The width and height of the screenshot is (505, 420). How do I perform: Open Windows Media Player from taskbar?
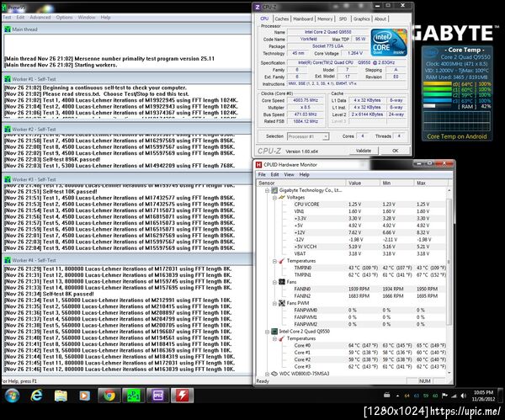(x=84, y=396)
